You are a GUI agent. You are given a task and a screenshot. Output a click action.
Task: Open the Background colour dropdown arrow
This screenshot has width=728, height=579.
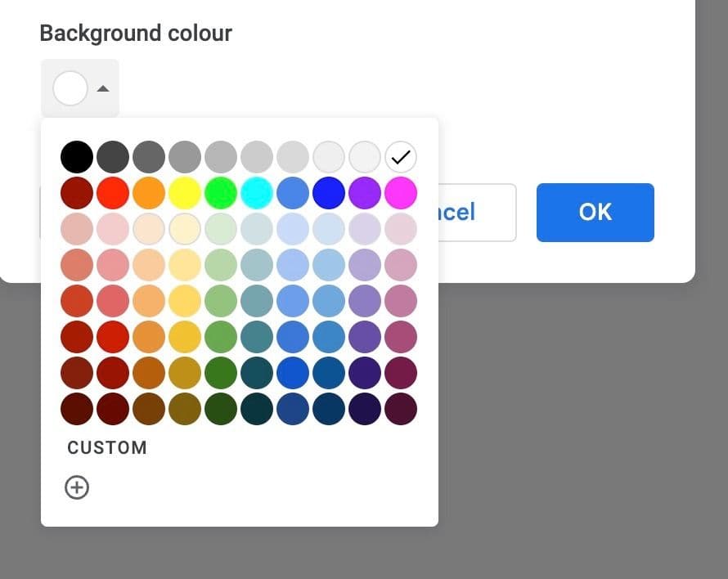103,88
